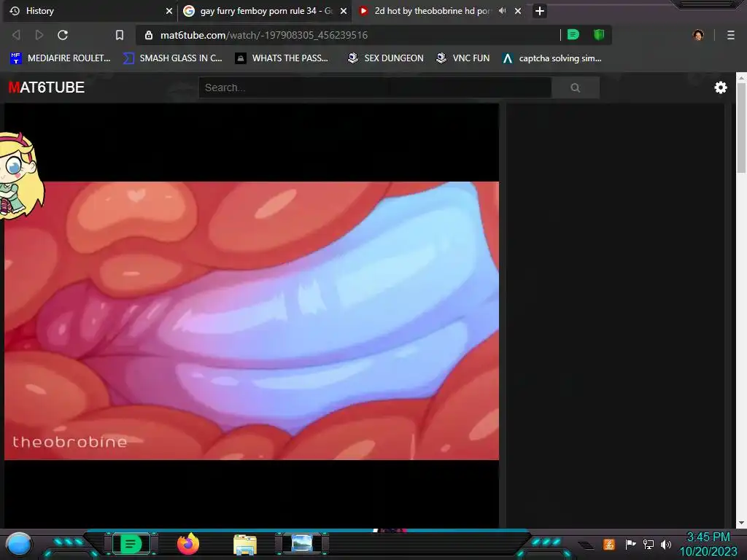This screenshot has height=560, width=747.
Task: Go back one page
Action: 16,35
